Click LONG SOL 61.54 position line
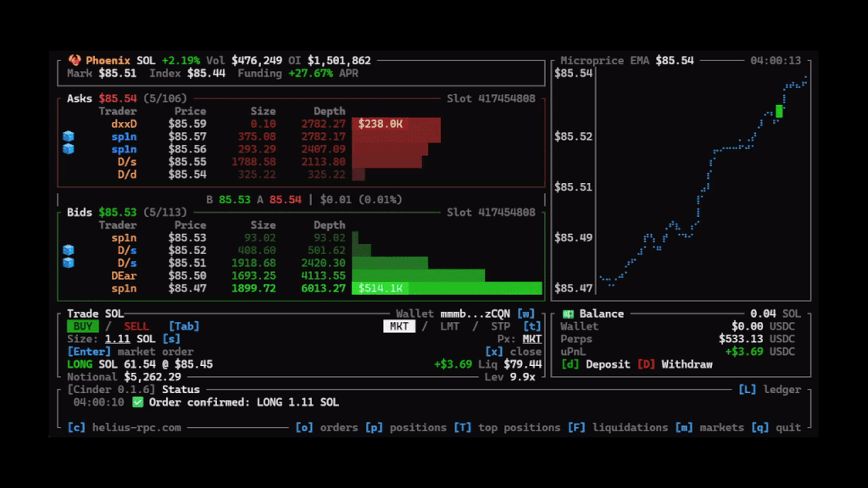Screen dimensions: 868x488 point(140,364)
